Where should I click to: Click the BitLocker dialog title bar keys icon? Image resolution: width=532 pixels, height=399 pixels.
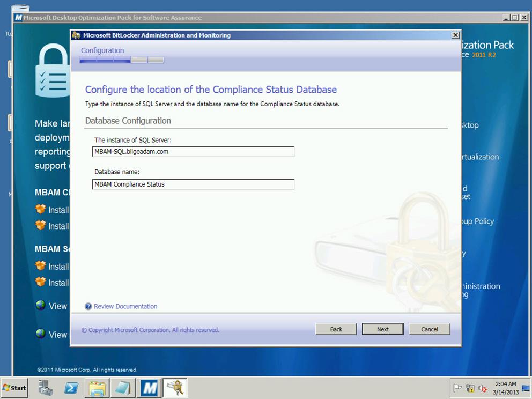(76, 35)
